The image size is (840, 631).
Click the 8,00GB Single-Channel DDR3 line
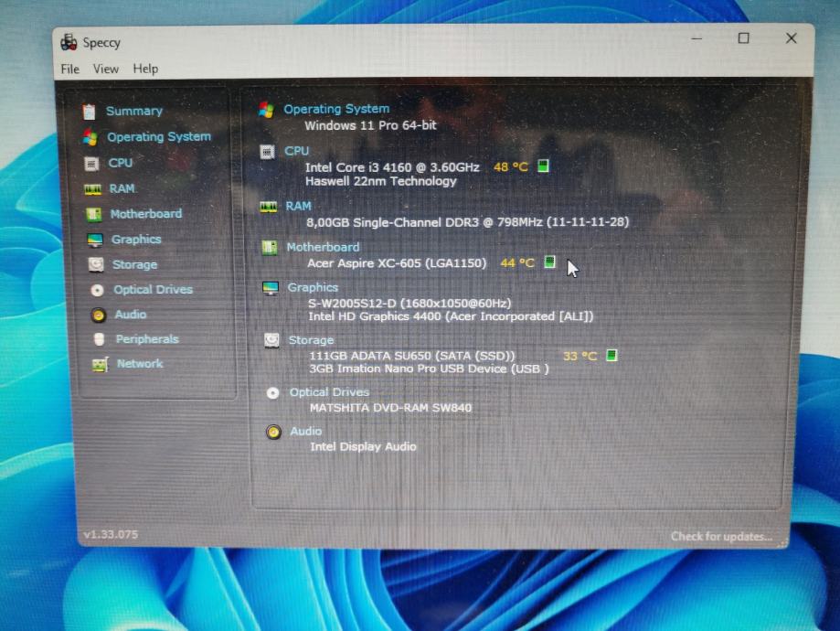point(468,222)
